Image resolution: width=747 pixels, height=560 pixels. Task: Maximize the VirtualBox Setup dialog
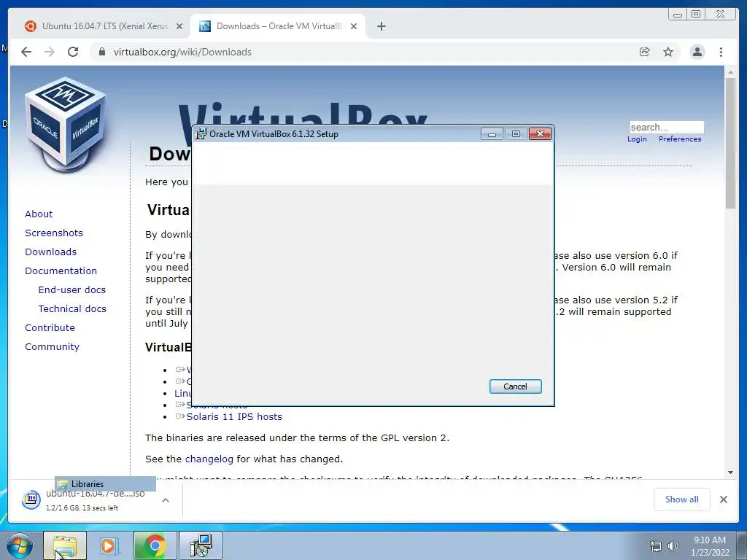tap(516, 134)
